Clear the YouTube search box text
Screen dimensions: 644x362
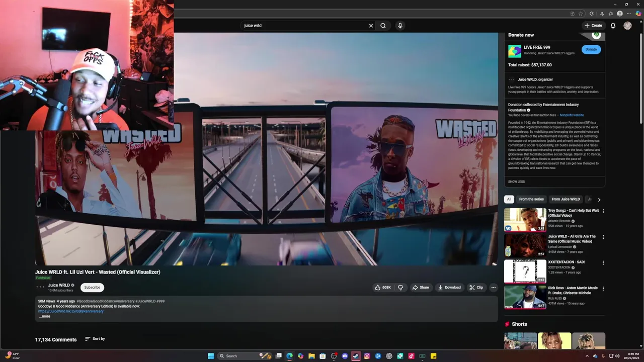pyautogui.click(x=371, y=26)
